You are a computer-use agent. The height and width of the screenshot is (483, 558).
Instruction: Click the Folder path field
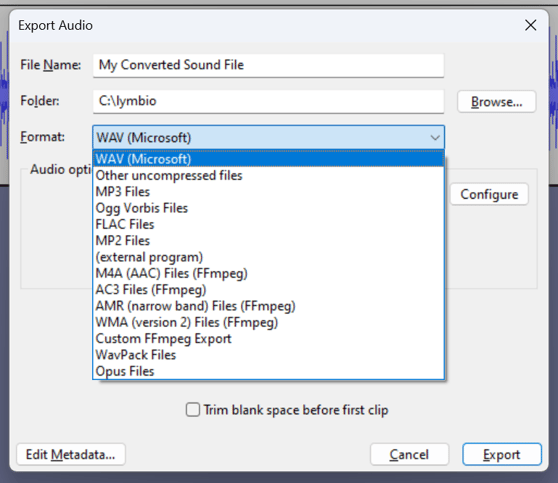268,101
